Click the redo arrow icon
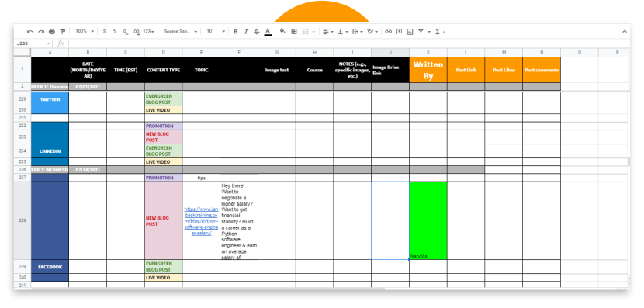This screenshot has height=308, width=644. coord(40,31)
